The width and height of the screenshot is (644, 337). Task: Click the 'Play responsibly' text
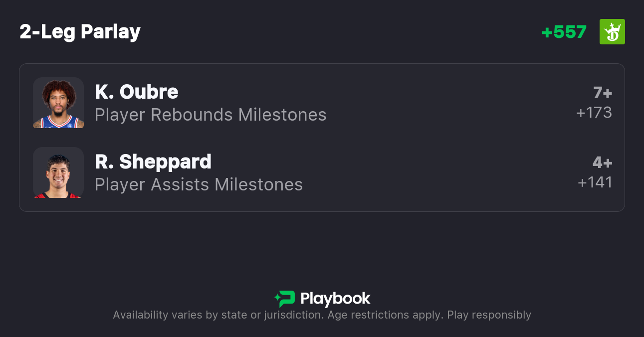click(489, 315)
